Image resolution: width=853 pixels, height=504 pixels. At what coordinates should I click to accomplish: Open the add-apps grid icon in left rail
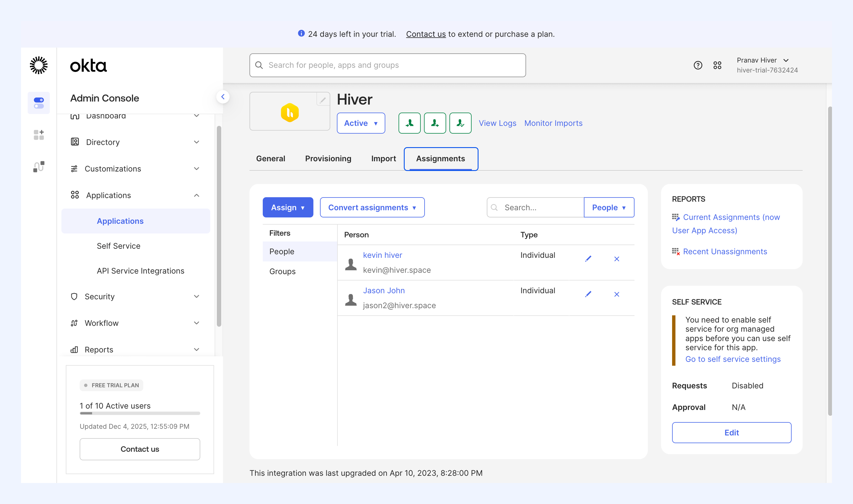point(39,135)
